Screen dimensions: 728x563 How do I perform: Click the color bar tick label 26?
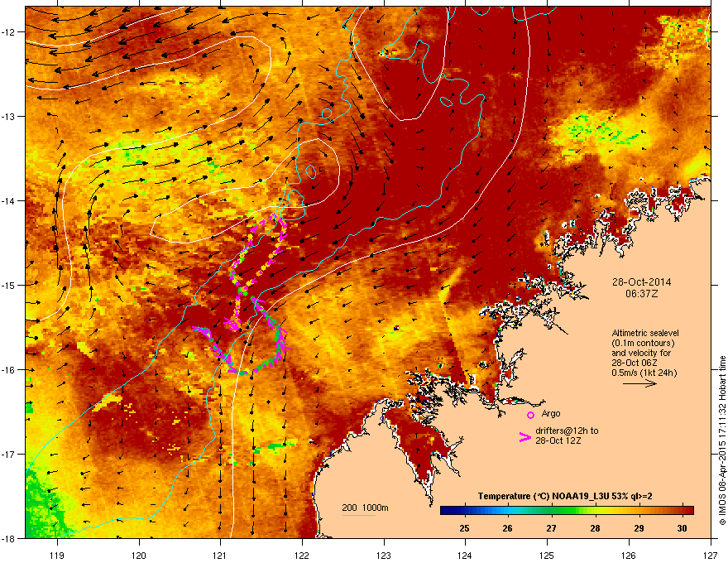coord(507,528)
